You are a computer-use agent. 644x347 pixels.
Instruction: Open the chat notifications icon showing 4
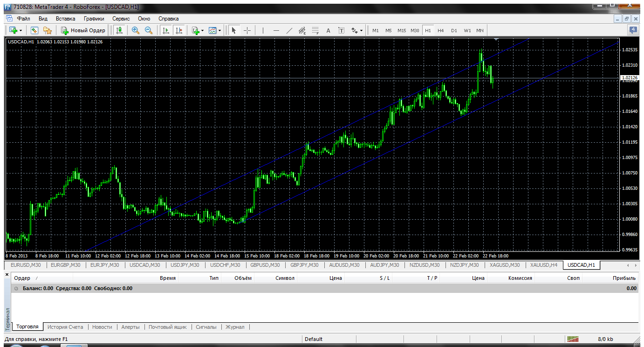[633, 30]
